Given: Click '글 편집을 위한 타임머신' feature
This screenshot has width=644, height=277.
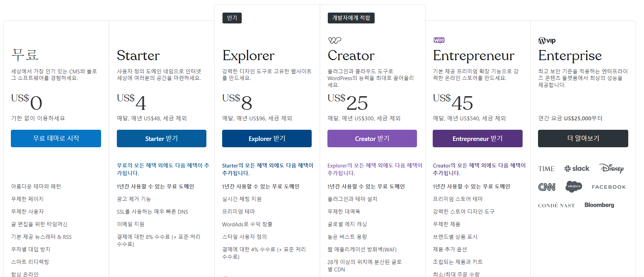Looking at the screenshot, I should [39, 224].
